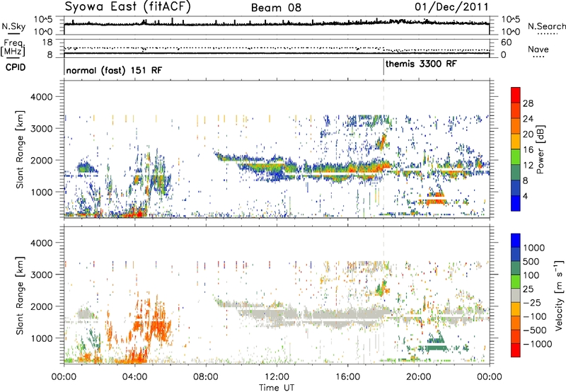Screen dimensions: 566x392
Task: Click the "12:00" time tick label
Action: [277, 377]
